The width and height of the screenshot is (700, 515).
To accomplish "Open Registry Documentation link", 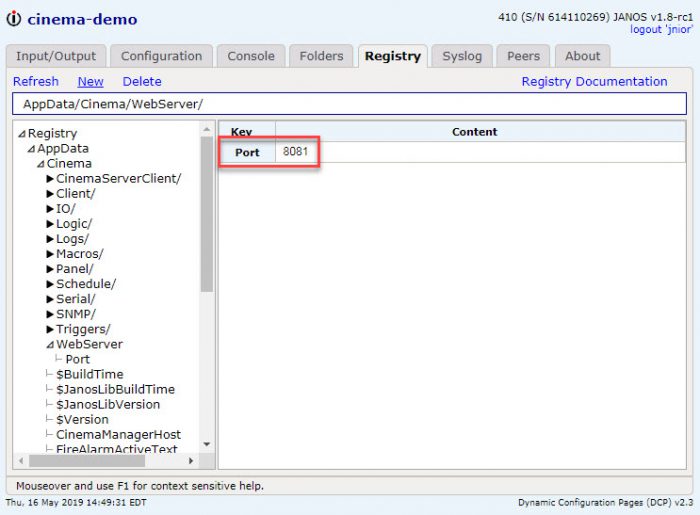I will 594,82.
